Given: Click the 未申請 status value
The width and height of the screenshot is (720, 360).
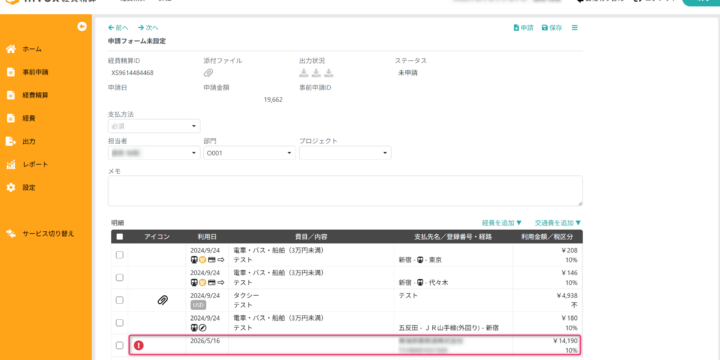Looking at the screenshot, I should (408, 73).
